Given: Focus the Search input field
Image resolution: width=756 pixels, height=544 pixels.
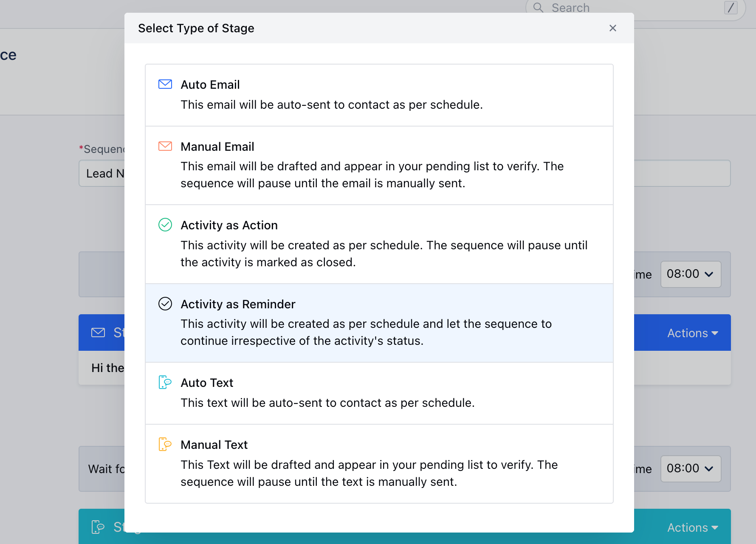Looking at the screenshot, I should tap(635, 8).
